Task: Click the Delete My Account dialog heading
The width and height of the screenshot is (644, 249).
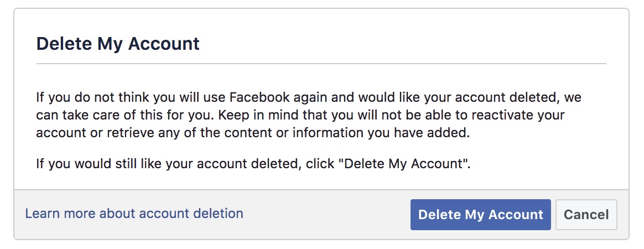Action: click(x=118, y=44)
